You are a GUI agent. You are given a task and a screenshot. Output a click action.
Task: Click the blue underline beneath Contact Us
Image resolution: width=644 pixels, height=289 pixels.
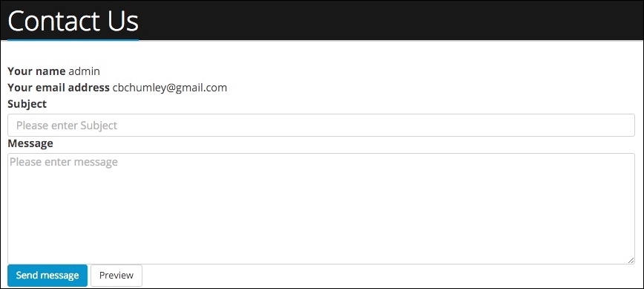pos(73,40)
